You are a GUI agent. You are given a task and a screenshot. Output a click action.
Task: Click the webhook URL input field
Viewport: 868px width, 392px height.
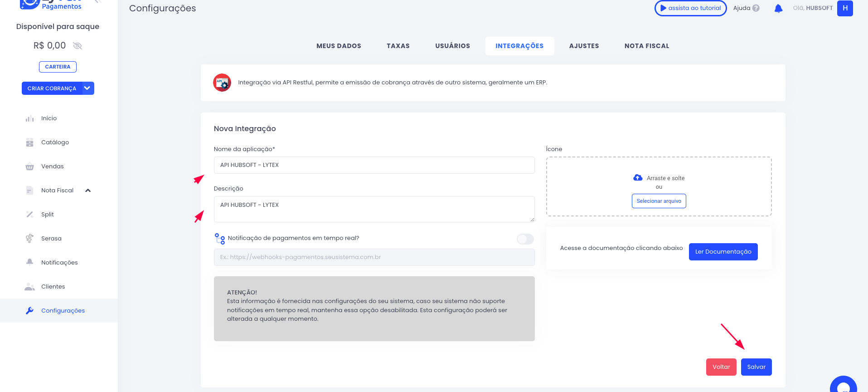pyautogui.click(x=374, y=257)
